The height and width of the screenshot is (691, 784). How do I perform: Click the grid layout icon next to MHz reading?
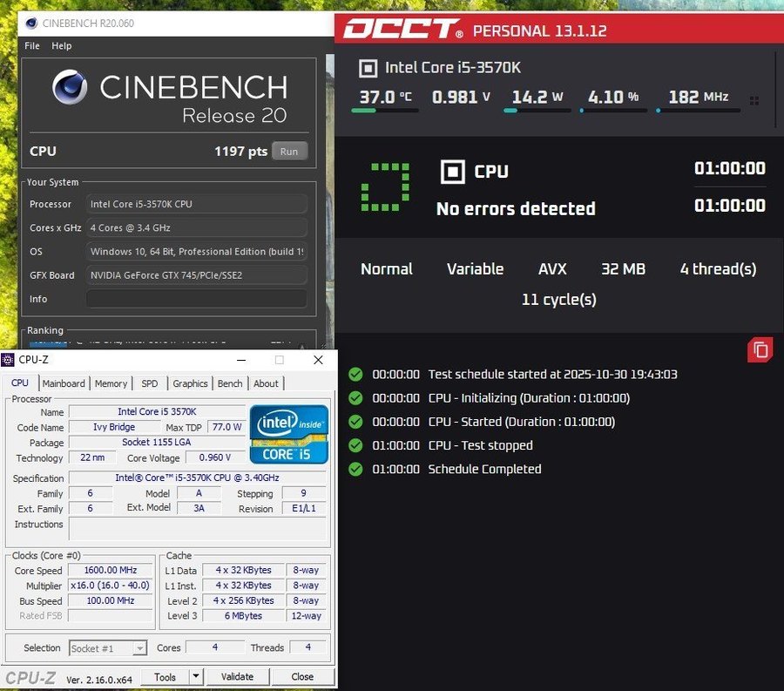[754, 101]
